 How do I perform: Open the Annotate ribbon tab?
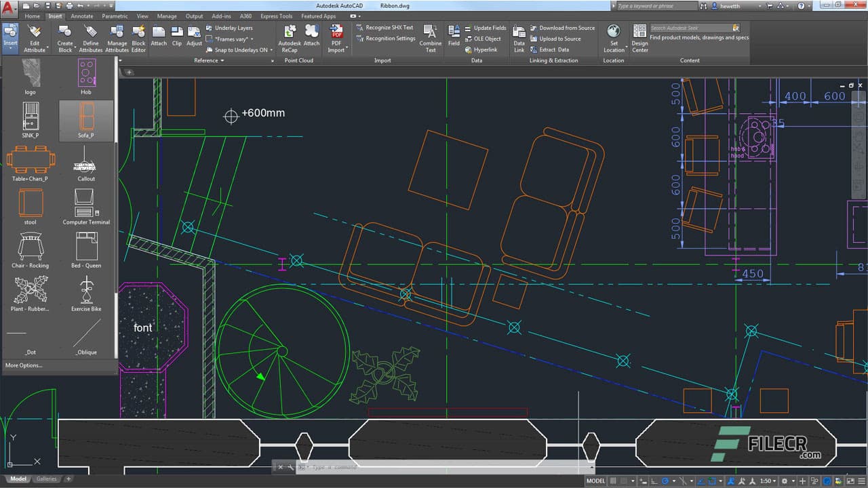tap(81, 16)
